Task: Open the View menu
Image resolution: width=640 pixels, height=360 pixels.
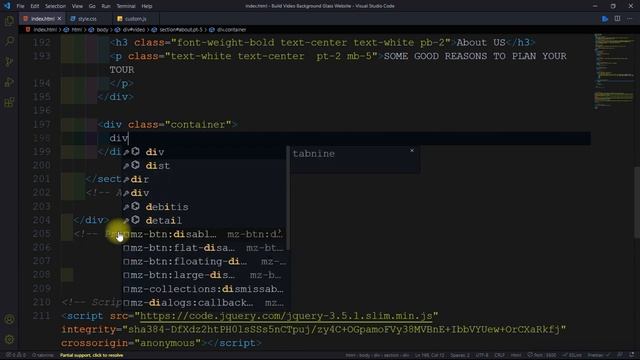Action: point(77,6)
